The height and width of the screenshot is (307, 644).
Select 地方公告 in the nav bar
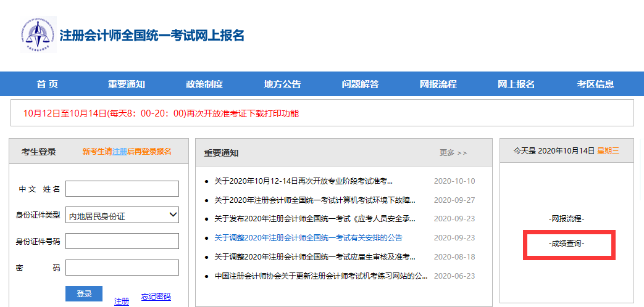282,84
